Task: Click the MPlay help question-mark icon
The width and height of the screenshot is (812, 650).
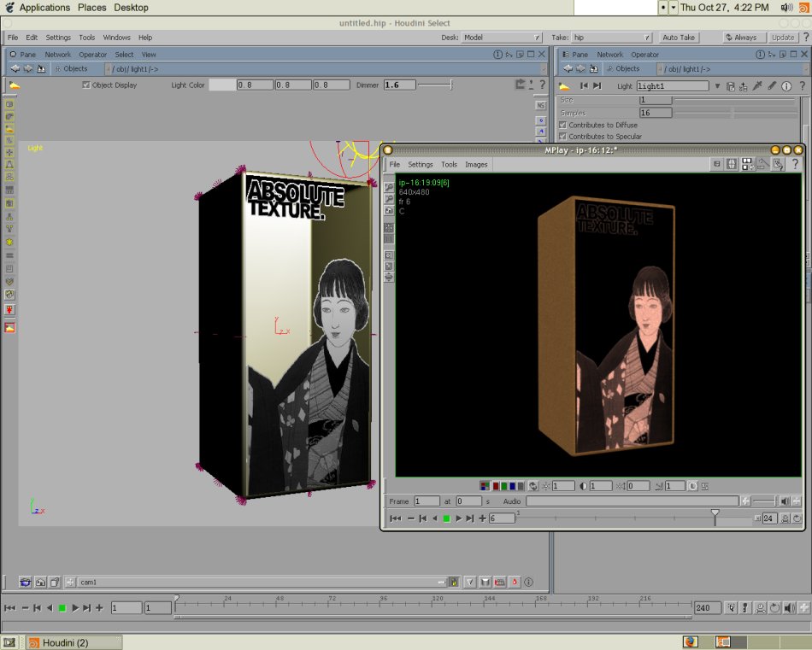Action: 796,164
